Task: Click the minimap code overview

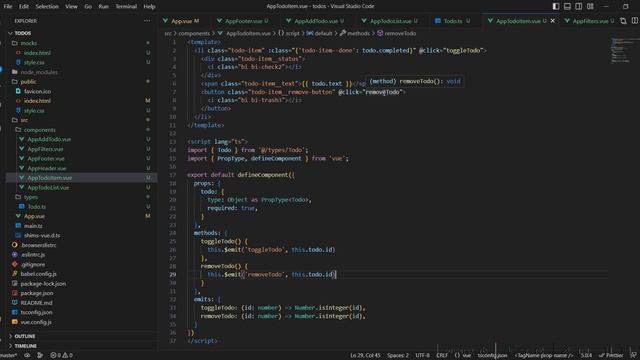Action: click(624, 51)
